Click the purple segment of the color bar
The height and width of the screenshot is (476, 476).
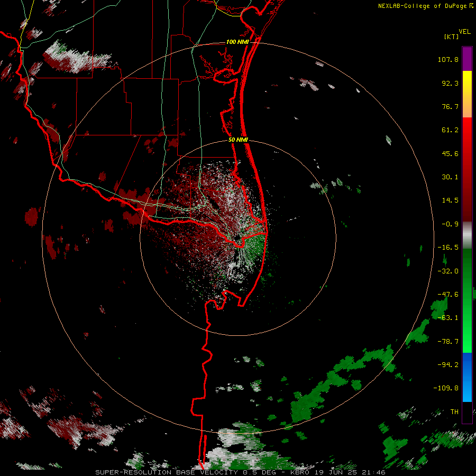pyautogui.click(x=467, y=59)
